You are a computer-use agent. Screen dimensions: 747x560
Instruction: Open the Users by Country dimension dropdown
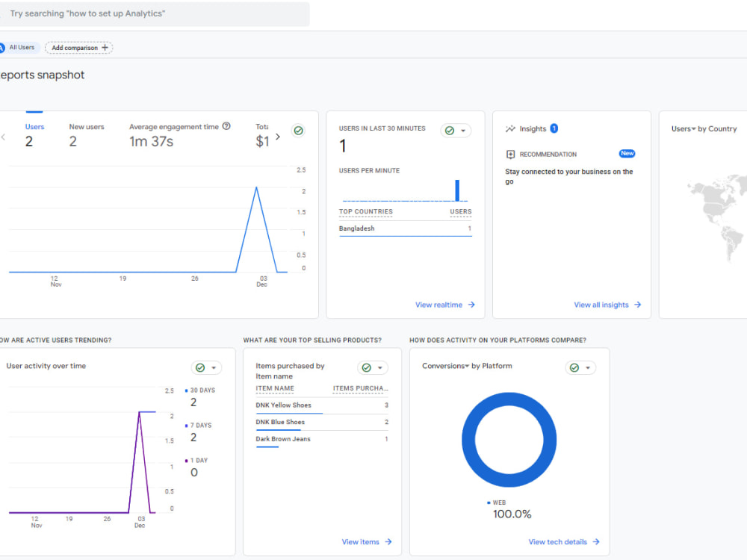pos(693,128)
